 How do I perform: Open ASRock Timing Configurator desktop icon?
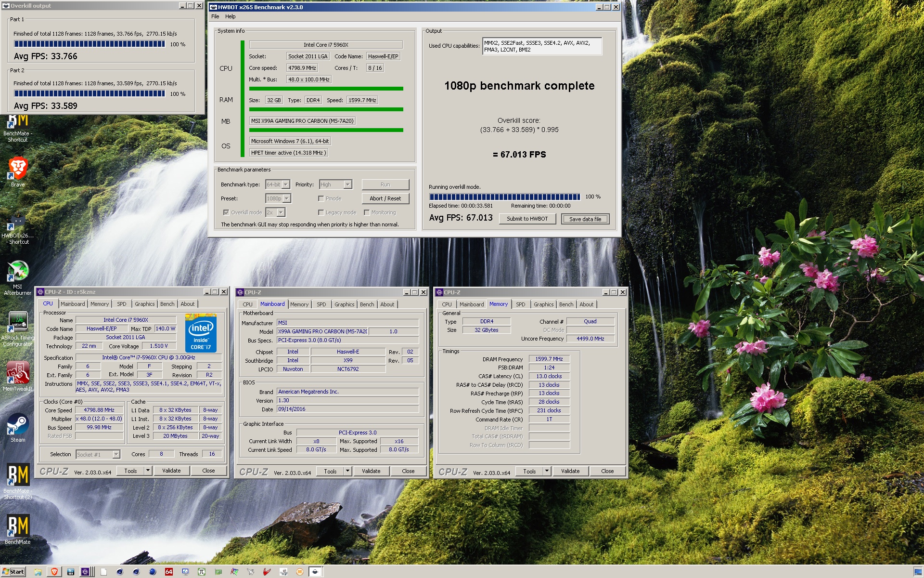(x=18, y=329)
